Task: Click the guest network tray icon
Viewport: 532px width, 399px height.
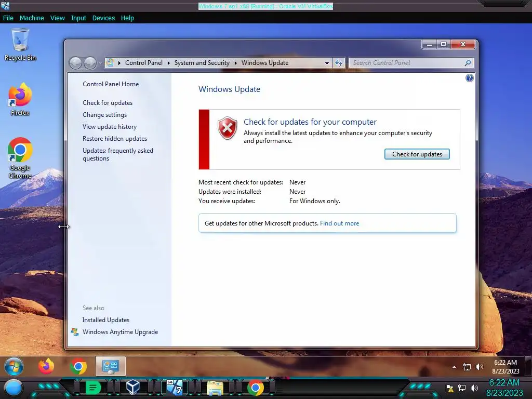Action: [x=467, y=367]
